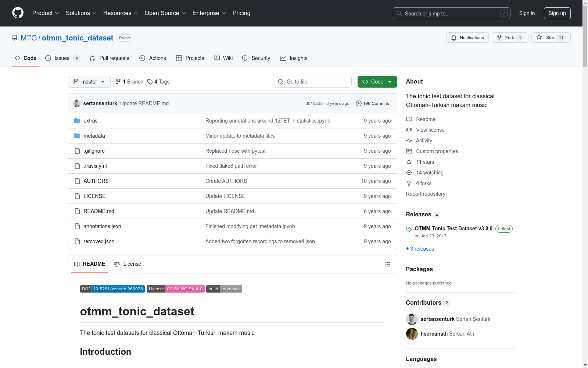Click the Search or jump to field
588x368 pixels.
point(452,13)
